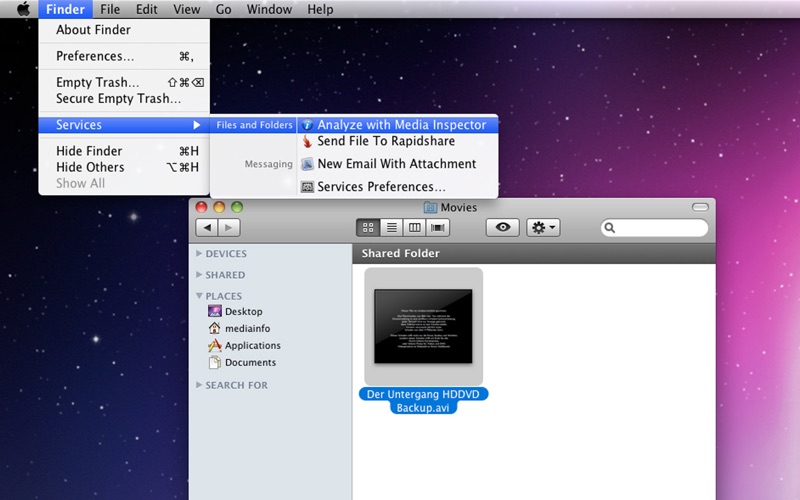
Task: Click the Applications sidebar icon
Action: tap(215, 345)
